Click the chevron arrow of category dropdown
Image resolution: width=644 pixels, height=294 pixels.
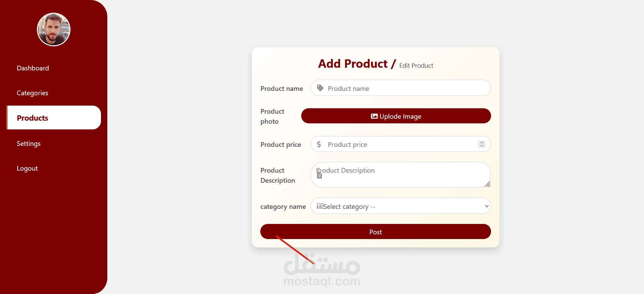[487, 206]
